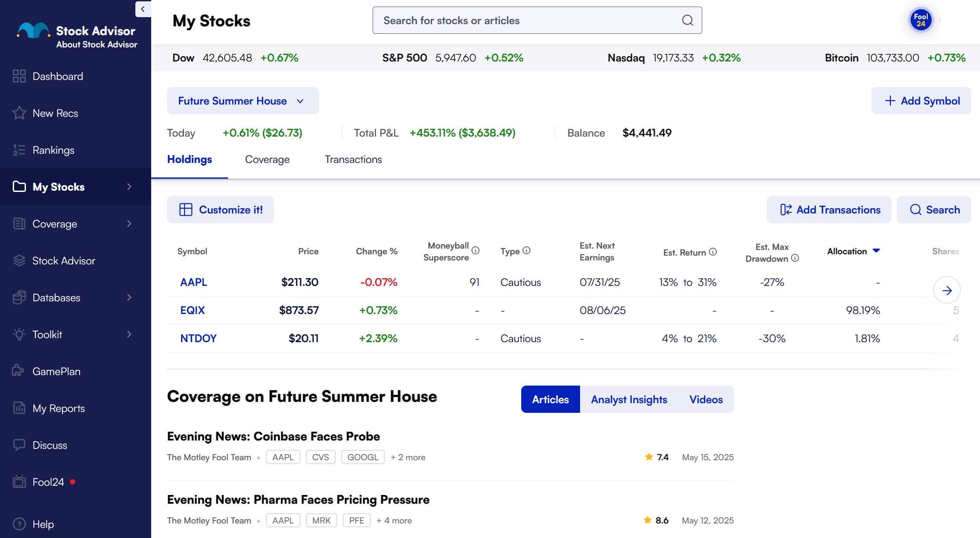Switch coverage view to Analyst Insights
980x538 pixels.
[629, 399]
